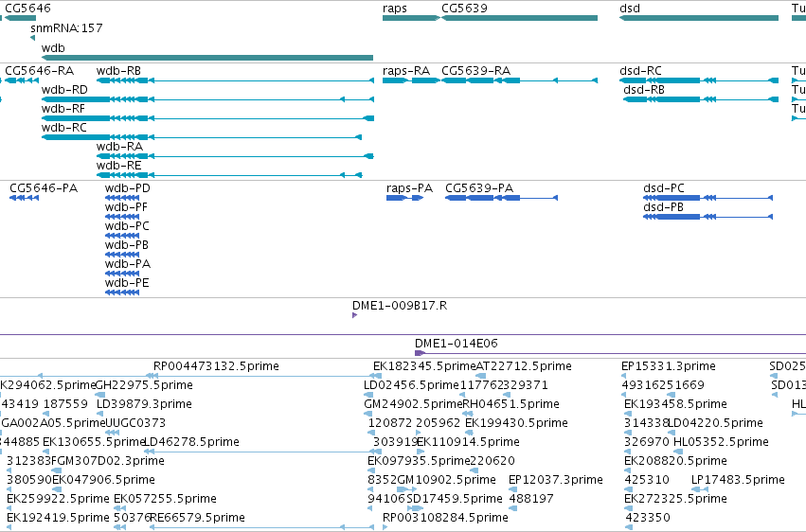Select the CG5639 gene bar
Screen dimensions: 806x532
pyautogui.click(x=519, y=18)
